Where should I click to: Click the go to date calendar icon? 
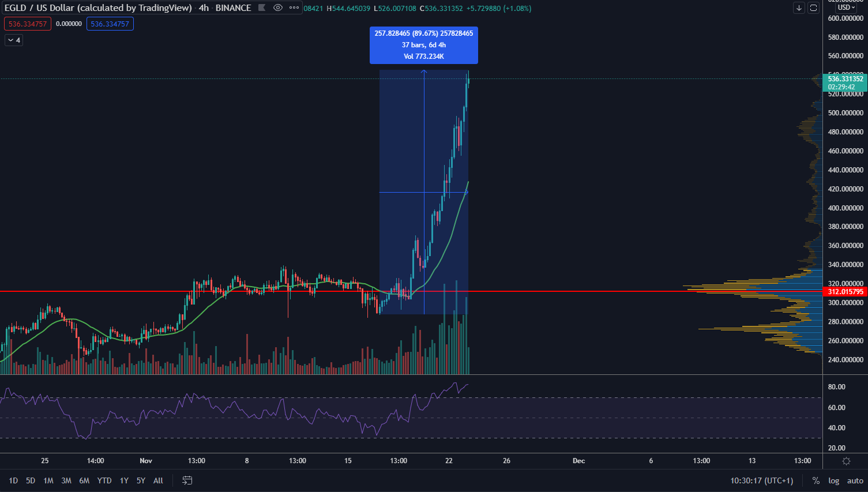click(x=187, y=480)
